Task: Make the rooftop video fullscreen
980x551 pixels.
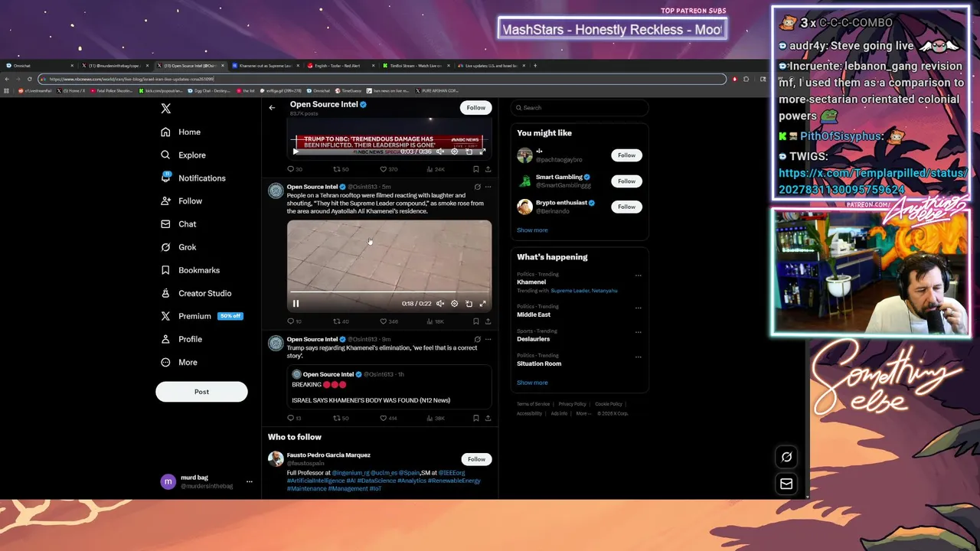Action: [x=482, y=304]
